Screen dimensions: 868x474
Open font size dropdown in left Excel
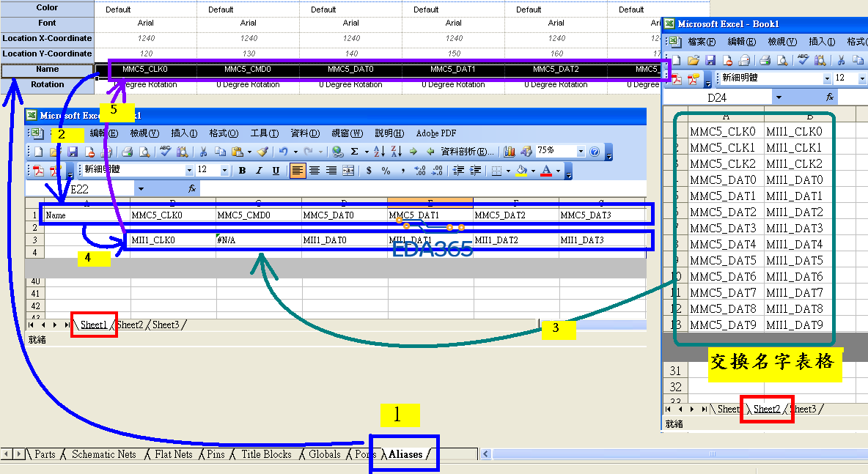pyautogui.click(x=224, y=171)
